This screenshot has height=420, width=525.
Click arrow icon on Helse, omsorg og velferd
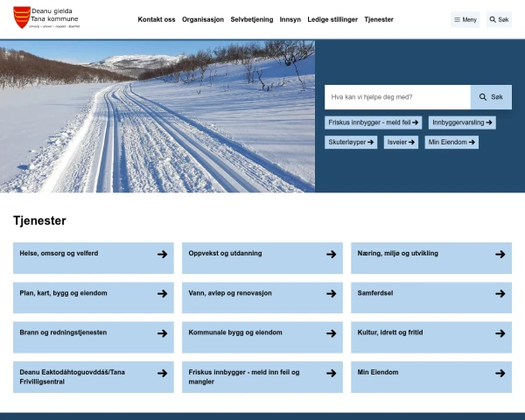[x=163, y=255]
